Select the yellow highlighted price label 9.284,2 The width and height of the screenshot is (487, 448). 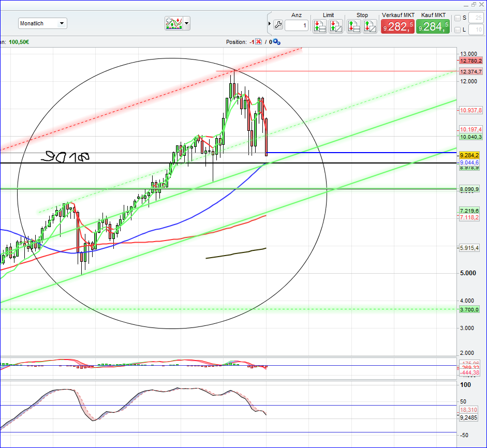coord(470,155)
